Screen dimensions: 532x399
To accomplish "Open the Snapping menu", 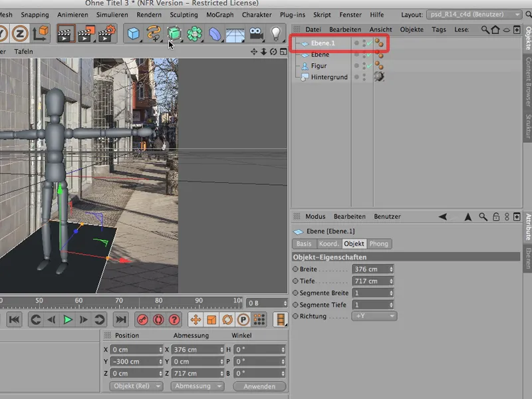I will 35,15.
